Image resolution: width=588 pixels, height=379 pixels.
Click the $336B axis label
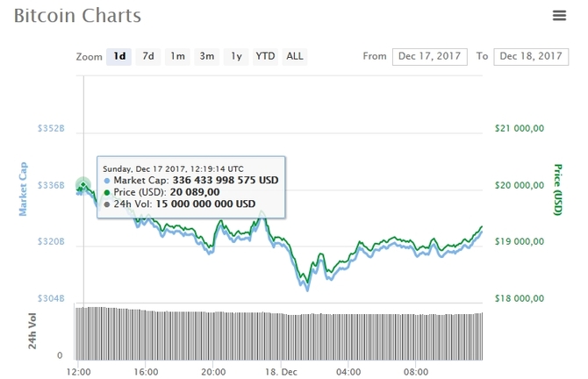pyautogui.click(x=51, y=185)
